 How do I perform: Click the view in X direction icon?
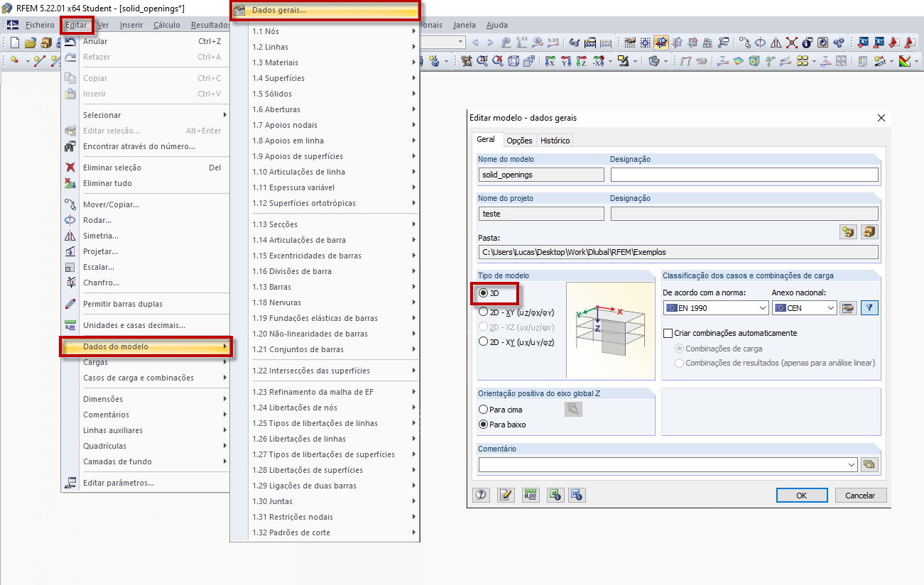(550, 61)
